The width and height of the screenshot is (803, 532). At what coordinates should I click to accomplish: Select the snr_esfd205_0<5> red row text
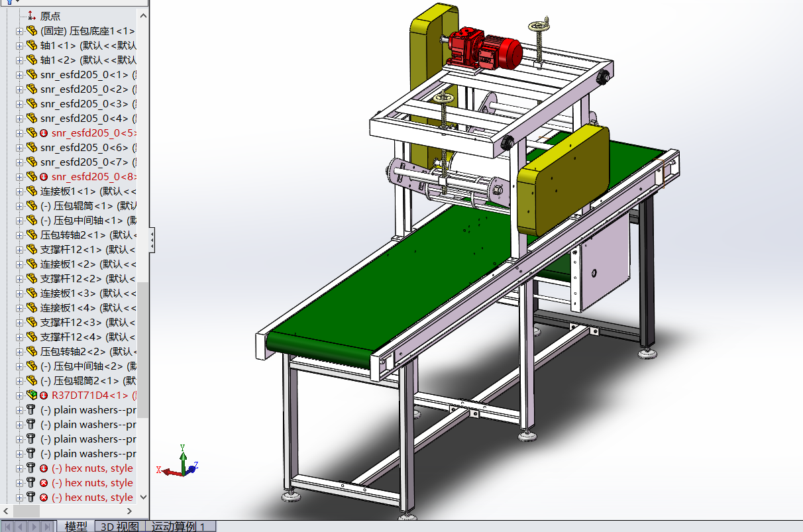click(x=94, y=133)
